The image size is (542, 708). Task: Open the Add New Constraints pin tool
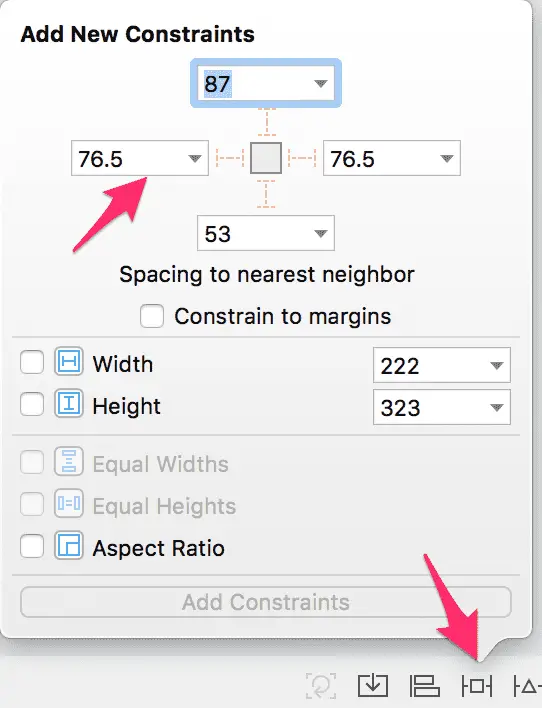coord(477,686)
